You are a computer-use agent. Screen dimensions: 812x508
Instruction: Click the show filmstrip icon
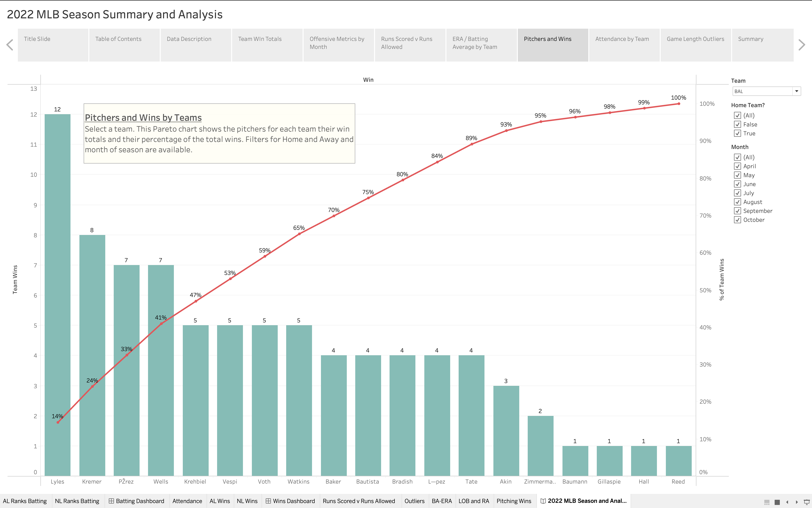click(x=767, y=502)
